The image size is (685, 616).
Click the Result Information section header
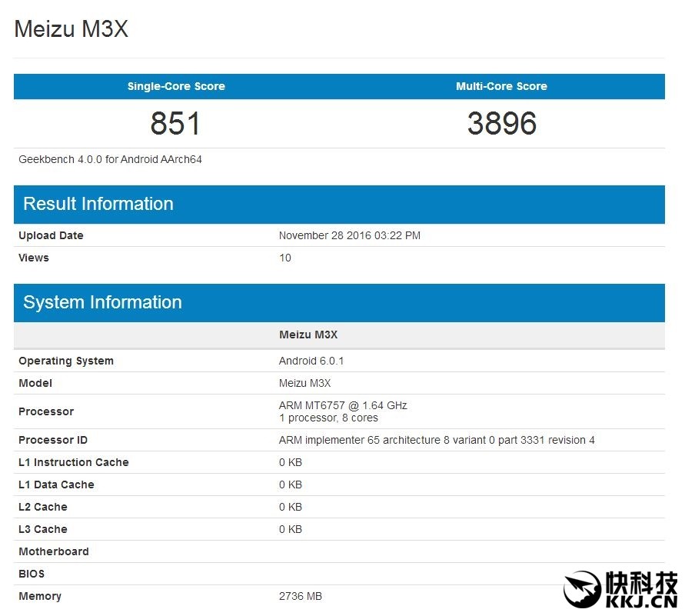pyautogui.click(x=98, y=204)
